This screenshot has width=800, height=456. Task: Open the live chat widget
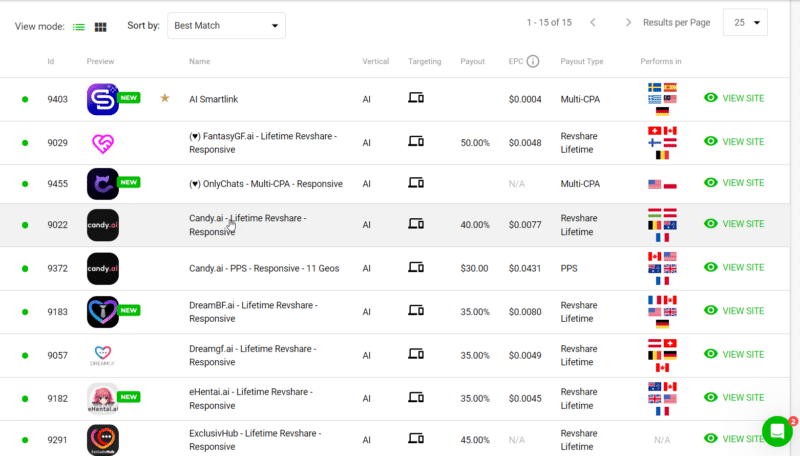pos(776,431)
